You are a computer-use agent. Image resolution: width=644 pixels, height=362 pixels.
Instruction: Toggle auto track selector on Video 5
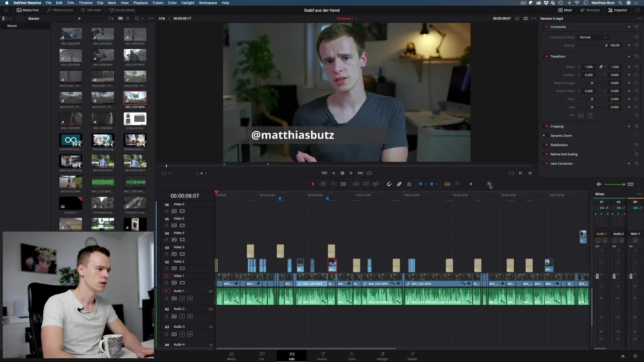pyautogui.click(x=174, y=226)
